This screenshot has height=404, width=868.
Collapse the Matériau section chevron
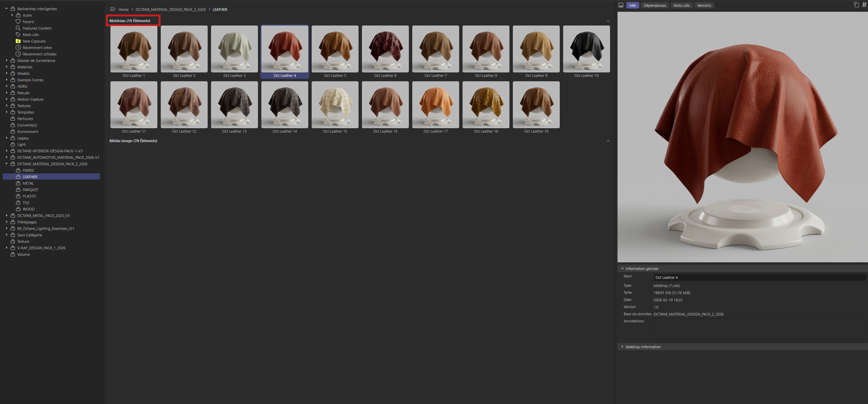[608, 20]
